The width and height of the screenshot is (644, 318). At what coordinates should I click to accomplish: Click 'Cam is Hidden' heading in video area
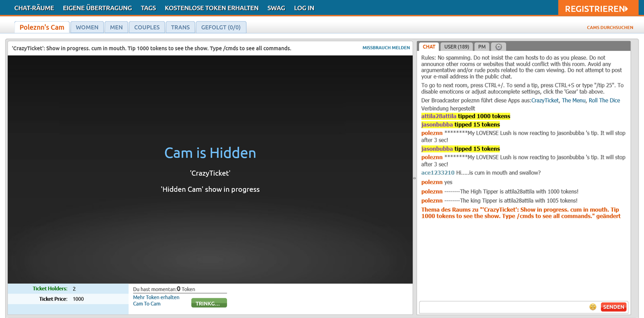tap(210, 153)
